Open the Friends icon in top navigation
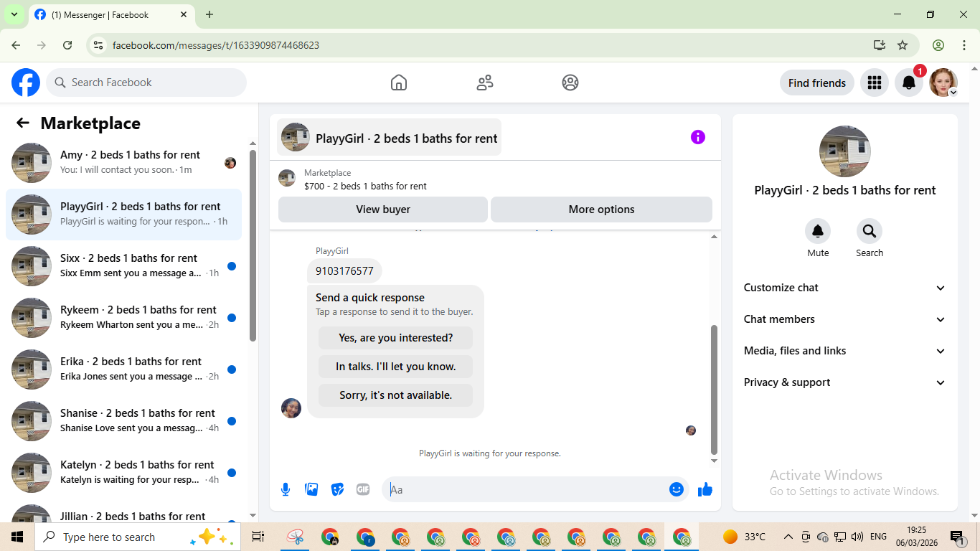The height and width of the screenshot is (551, 980). click(485, 83)
